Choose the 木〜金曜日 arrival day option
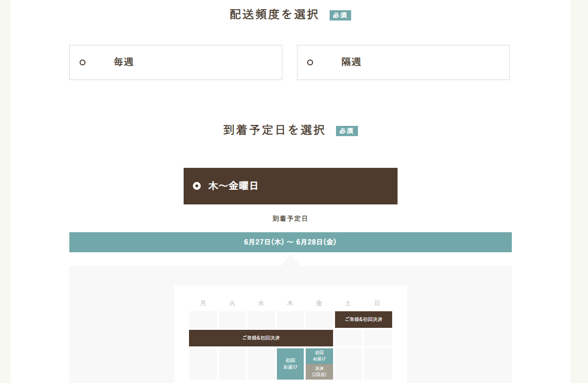588x383 pixels. tap(290, 186)
